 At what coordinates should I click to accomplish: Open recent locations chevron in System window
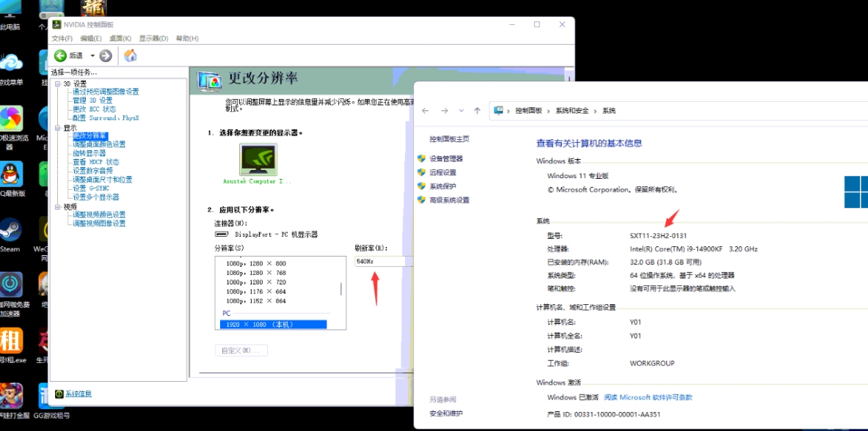coord(461,111)
